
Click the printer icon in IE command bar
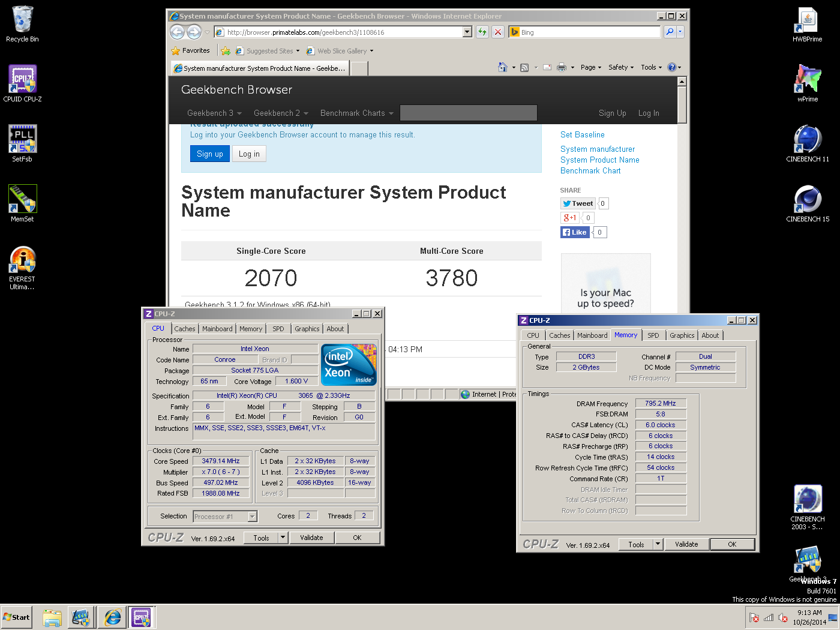click(562, 67)
